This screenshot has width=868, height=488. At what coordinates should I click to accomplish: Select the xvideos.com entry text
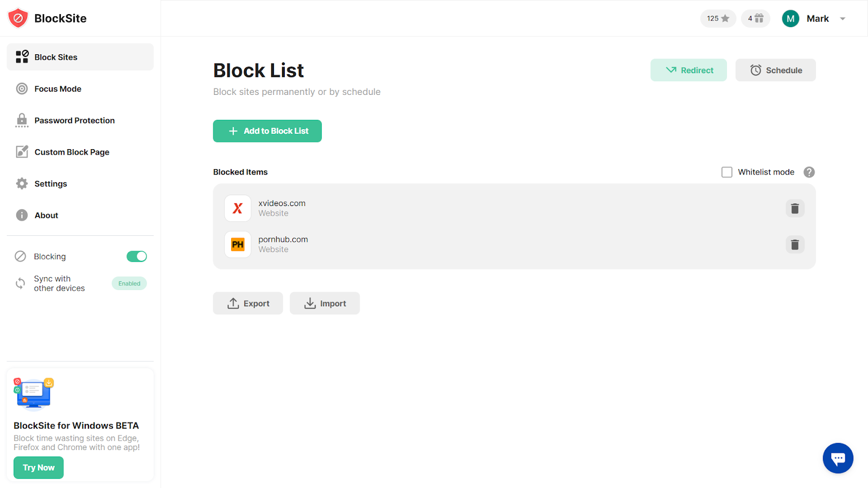(282, 203)
